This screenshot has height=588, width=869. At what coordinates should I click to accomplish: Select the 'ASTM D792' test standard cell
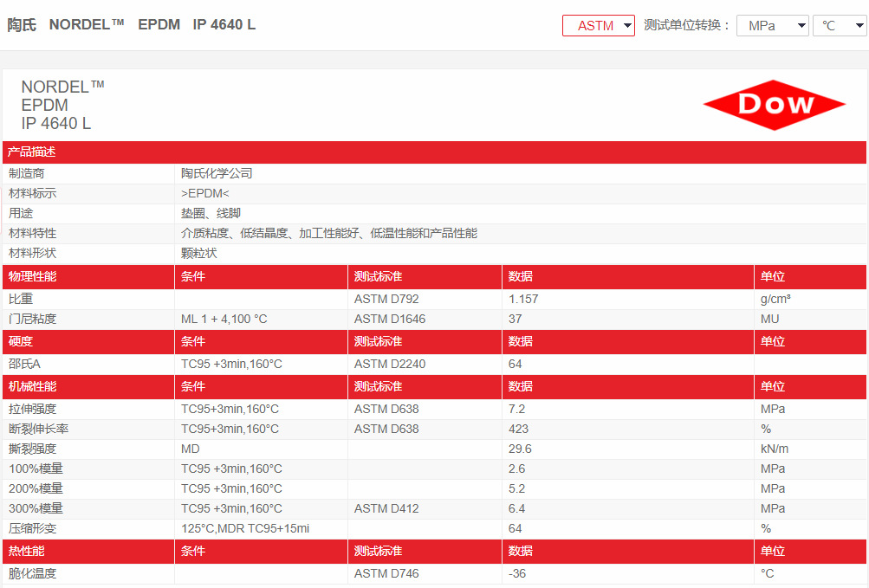pos(386,299)
